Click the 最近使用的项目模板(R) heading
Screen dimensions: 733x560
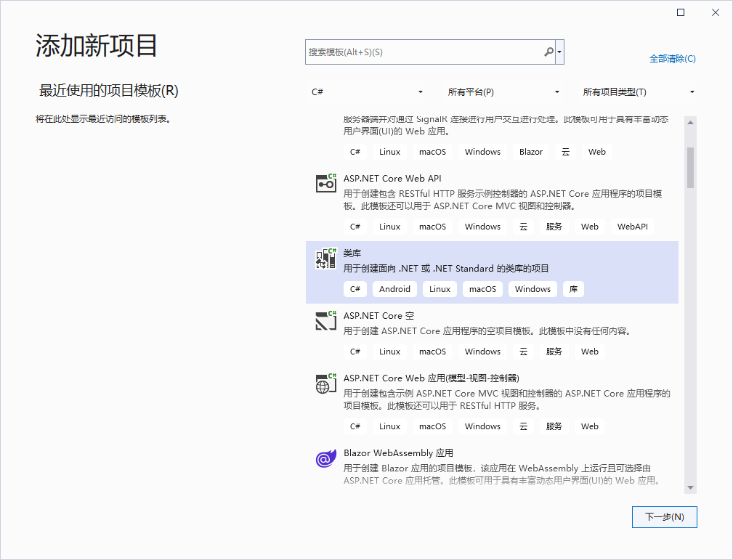(x=108, y=90)
